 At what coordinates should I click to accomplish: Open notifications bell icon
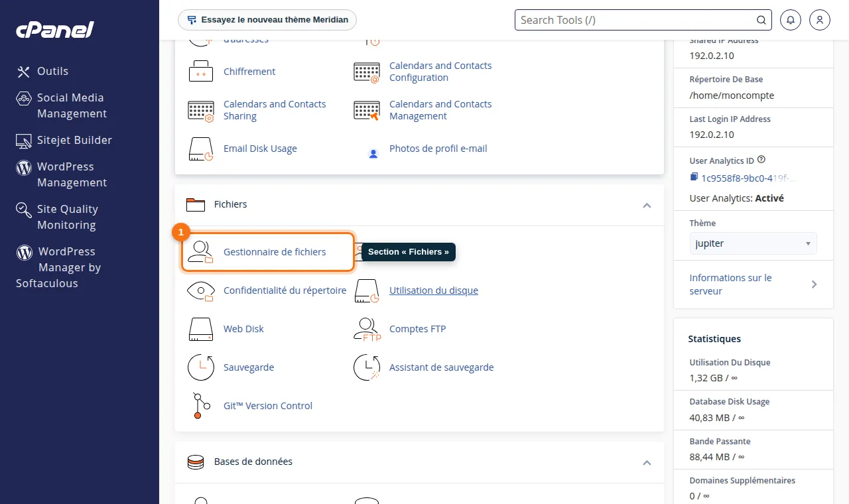pos(791,20)
